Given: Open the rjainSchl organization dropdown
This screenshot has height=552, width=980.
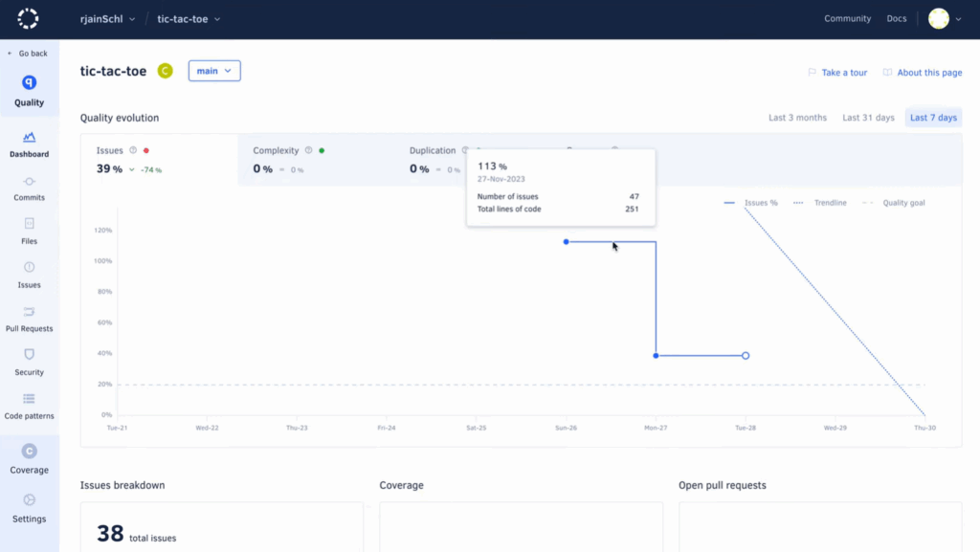Looking at the screenshot, I should tap(107, 19).
